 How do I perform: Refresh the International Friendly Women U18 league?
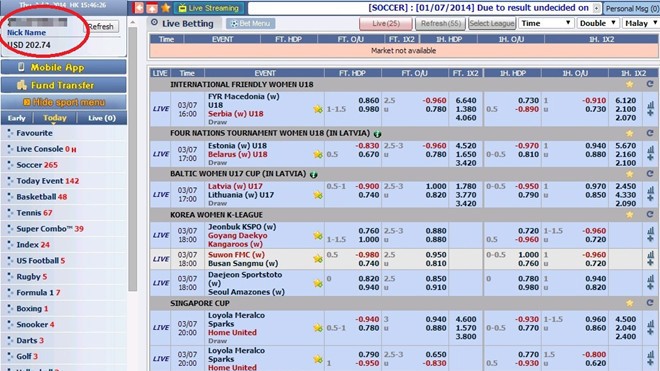(650, 84)
